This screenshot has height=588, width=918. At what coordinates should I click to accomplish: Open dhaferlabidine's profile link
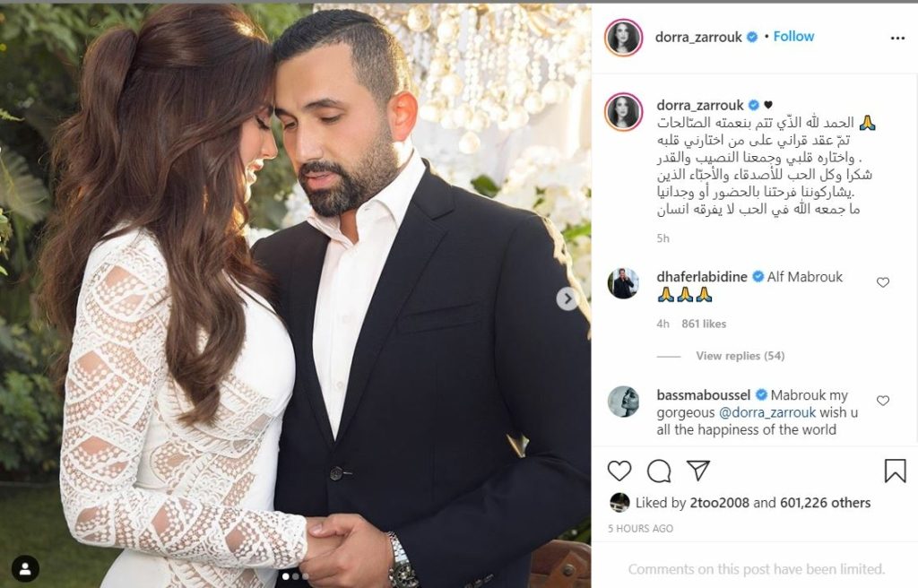(x=702, y=276)
